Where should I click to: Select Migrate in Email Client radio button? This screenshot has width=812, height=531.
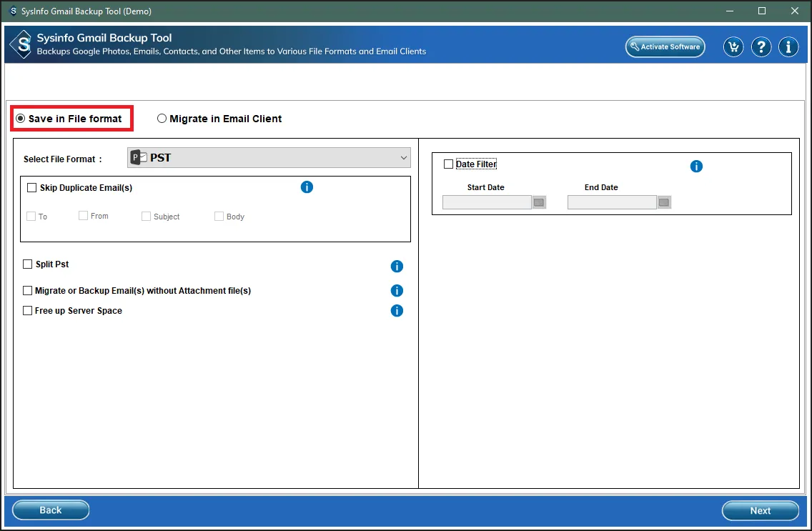pos(162,119)
